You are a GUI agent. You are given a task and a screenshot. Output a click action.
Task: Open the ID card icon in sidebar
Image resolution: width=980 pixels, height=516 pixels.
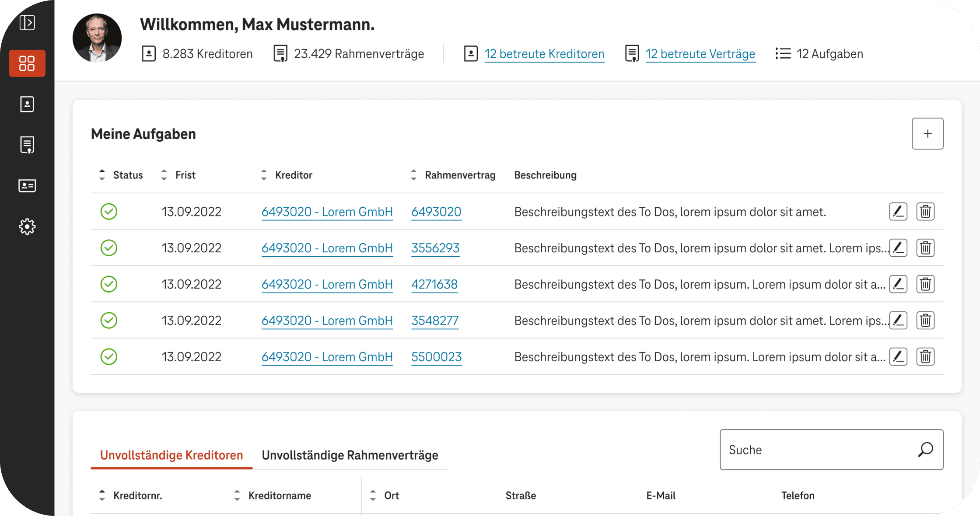(27, 186)
